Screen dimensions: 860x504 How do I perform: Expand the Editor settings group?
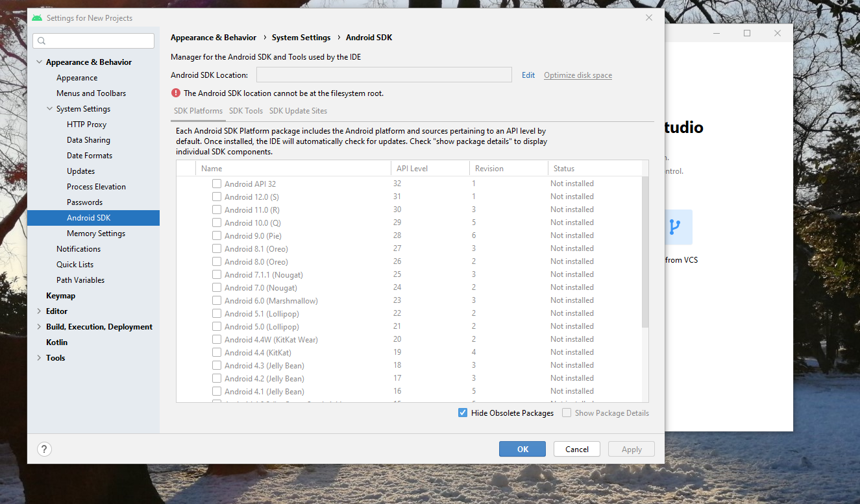click(39, 311)
